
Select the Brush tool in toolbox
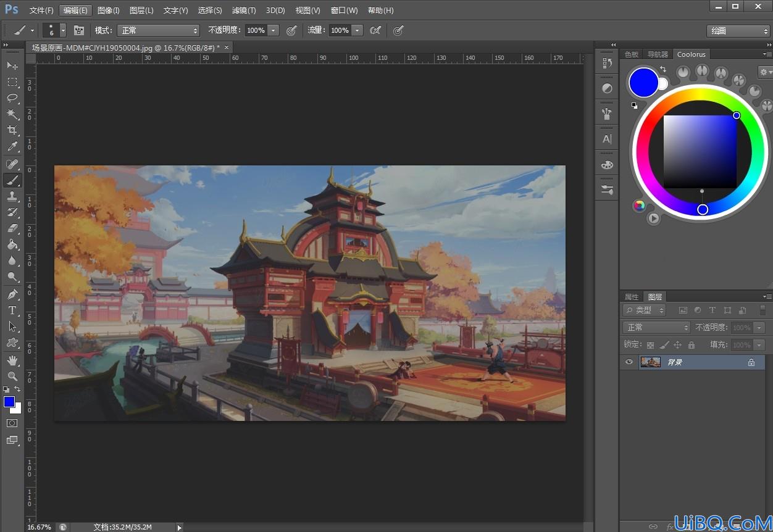click(x=12, y=180)
